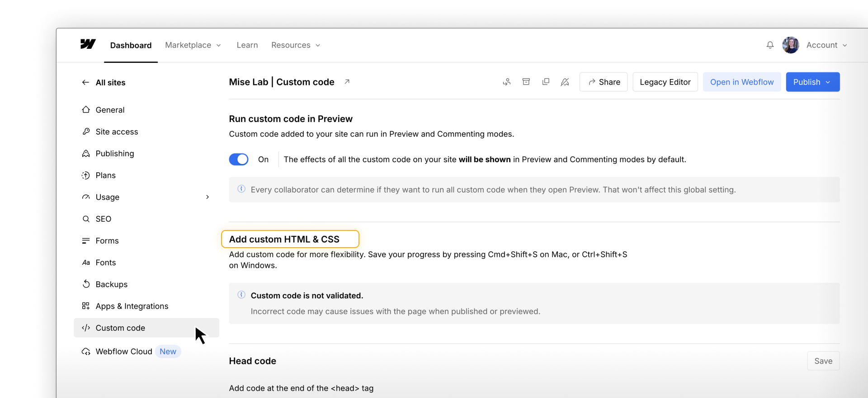The height and width of the screenshot is (398, 868).
Task: Select Custom code in the sidebar
Action: coord(146,328)
